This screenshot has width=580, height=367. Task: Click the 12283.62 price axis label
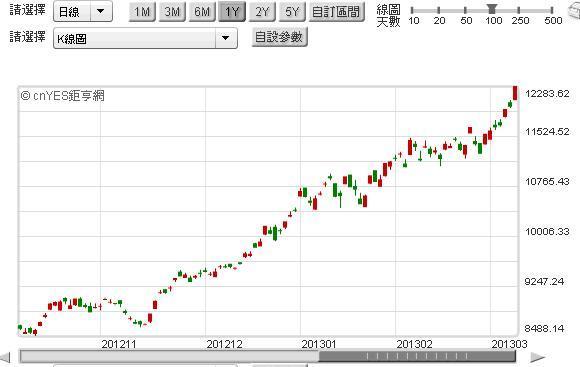pyautogui.click(x=547, y=93)
